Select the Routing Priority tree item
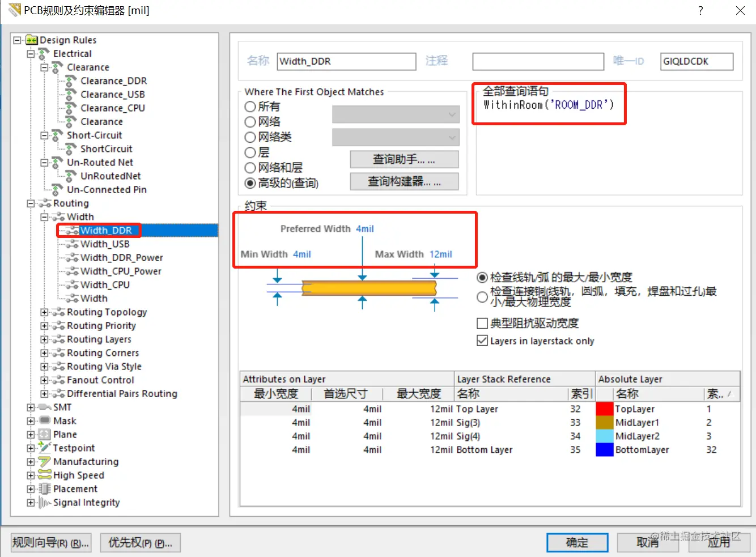 [x=101, y=326]
